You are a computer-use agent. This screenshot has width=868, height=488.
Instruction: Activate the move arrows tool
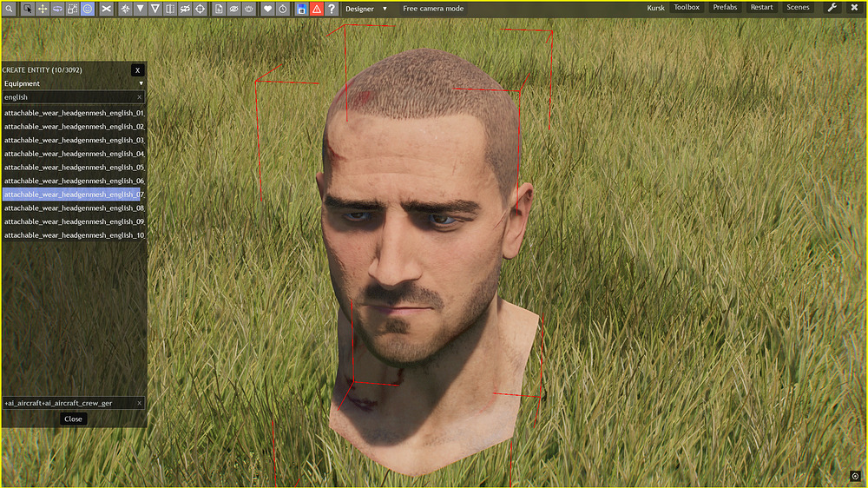42,9
